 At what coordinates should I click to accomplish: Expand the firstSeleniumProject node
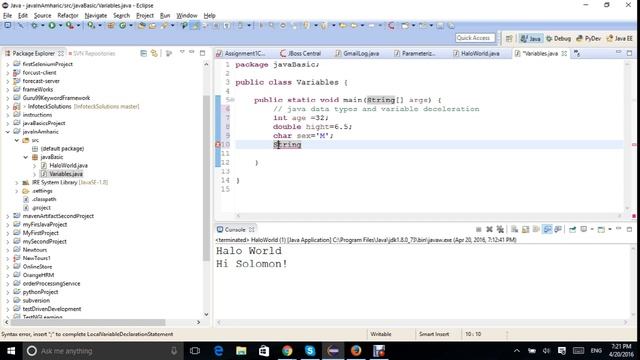[x=8, y=64]
